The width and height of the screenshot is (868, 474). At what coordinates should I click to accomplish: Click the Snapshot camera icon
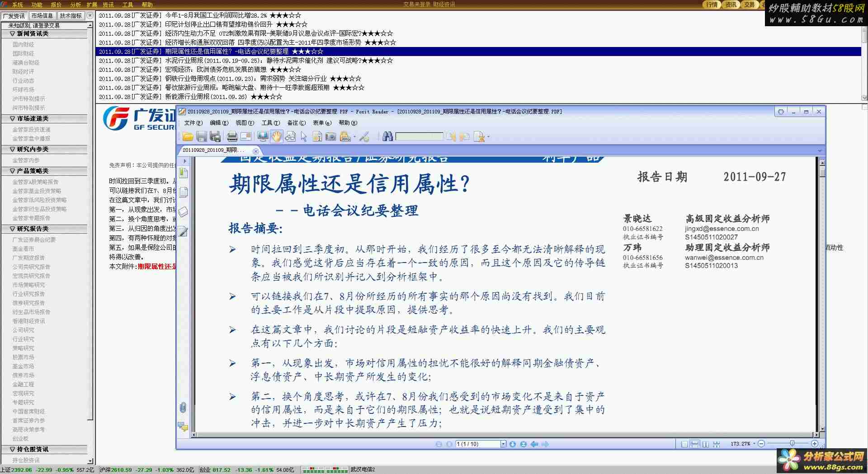331,136
